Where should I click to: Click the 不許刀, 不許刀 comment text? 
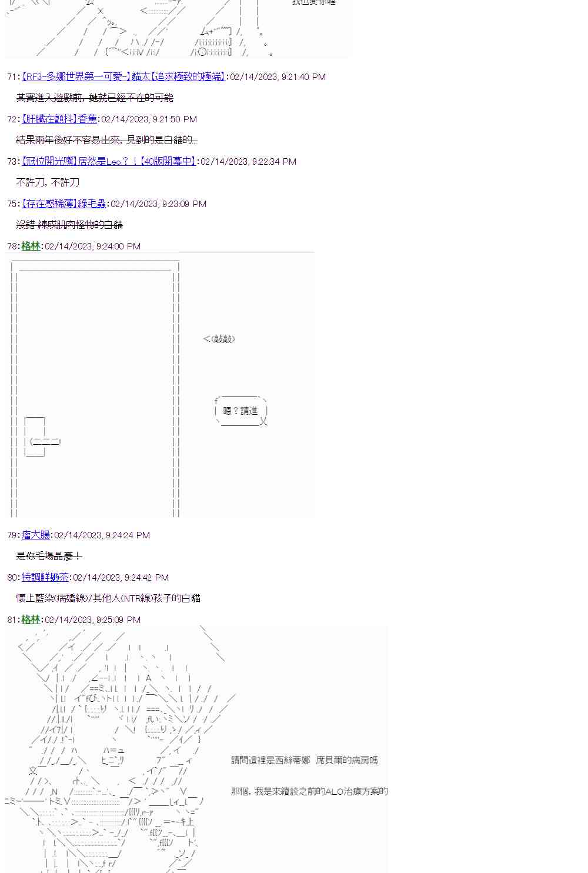click(x=48, y=182)
